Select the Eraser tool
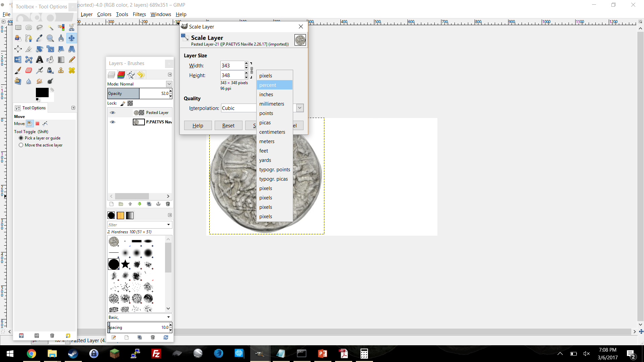The height and width of the screenshot is (362, 644). coord(29,70)
